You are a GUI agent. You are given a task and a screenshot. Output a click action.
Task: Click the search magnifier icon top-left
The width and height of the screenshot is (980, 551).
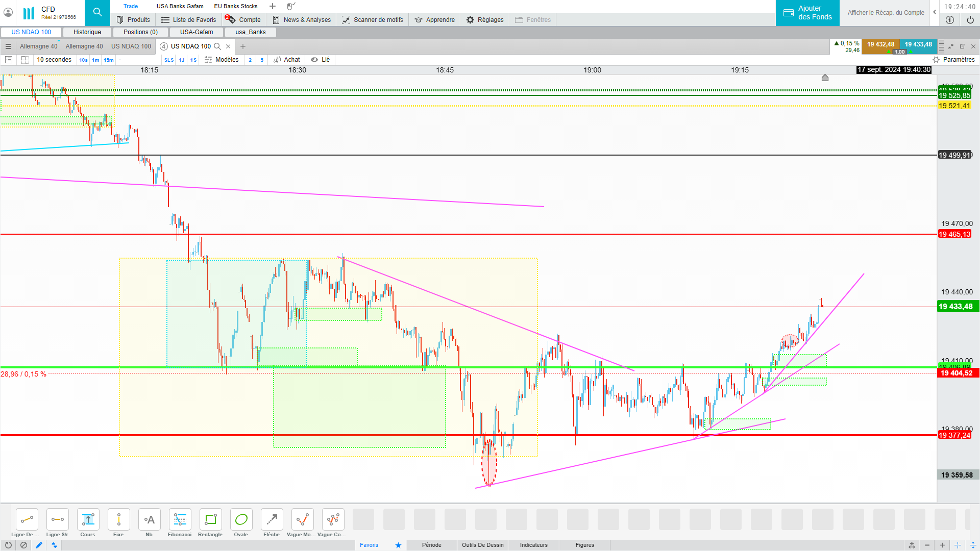coord(97,13)
